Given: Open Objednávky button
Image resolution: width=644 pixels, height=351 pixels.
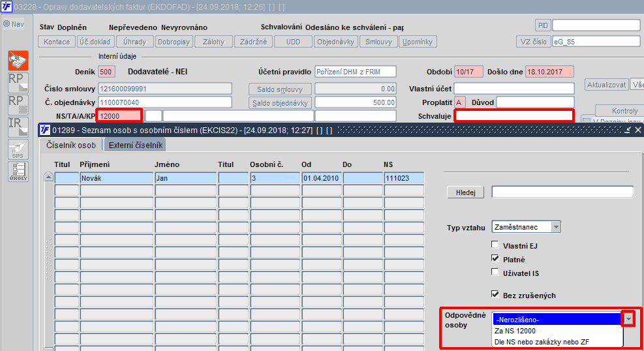Looking at the screenshot, I should point(336,42).
